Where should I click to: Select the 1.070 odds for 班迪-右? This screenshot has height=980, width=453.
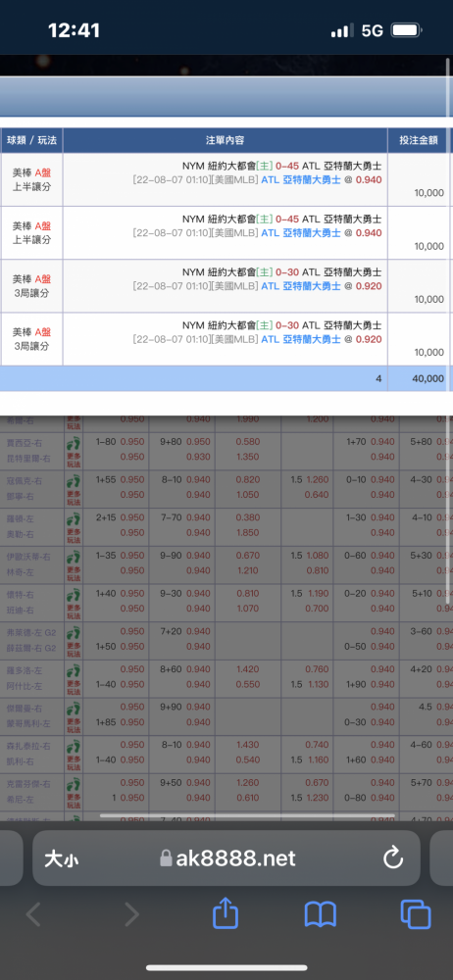click(248, 609)
